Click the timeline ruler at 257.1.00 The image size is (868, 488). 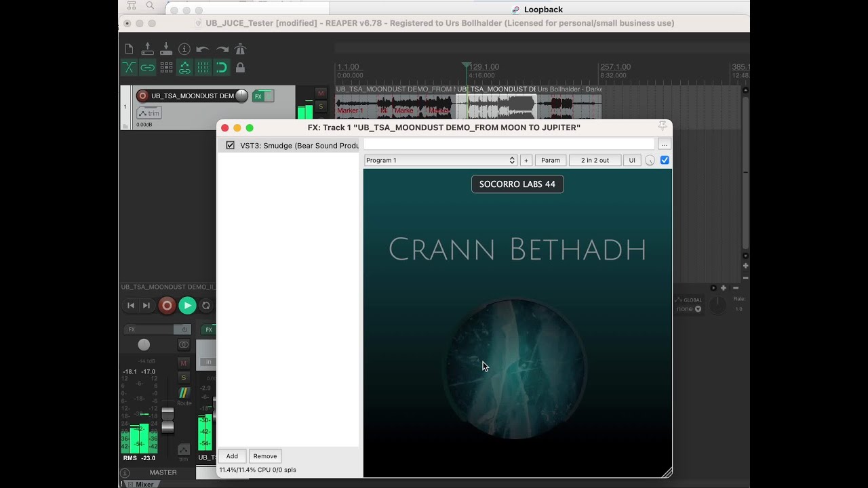point(616,67)
